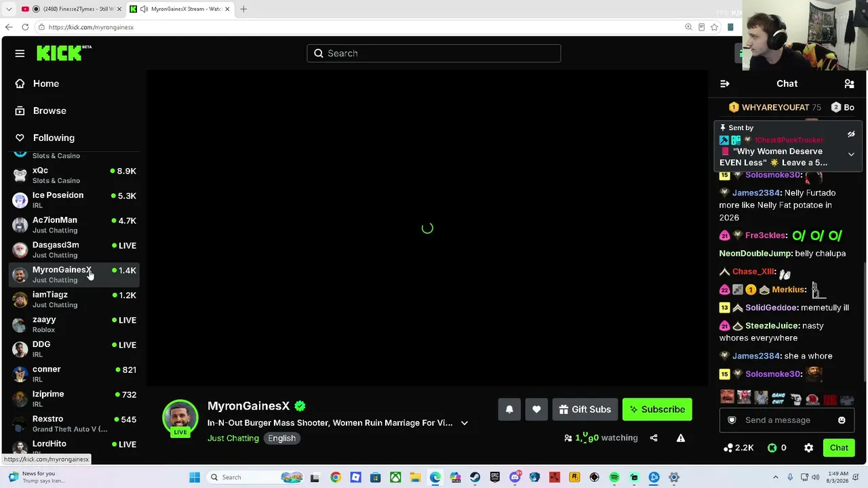Screen dimensions: 868x488
Task: Open the Kick hamburger sidebar menu
Action: point(20,54)
